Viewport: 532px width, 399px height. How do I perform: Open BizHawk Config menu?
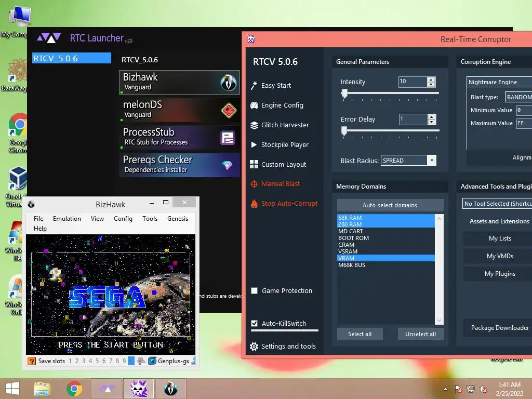tap(123, 219)
